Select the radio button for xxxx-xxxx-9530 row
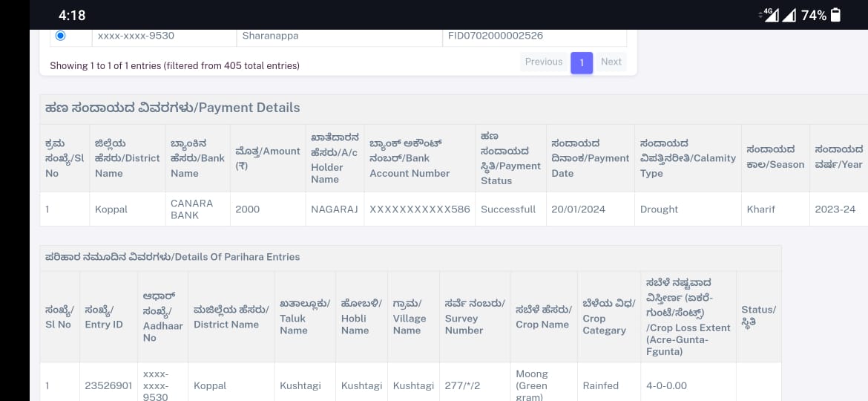 (x=60, y=36)
